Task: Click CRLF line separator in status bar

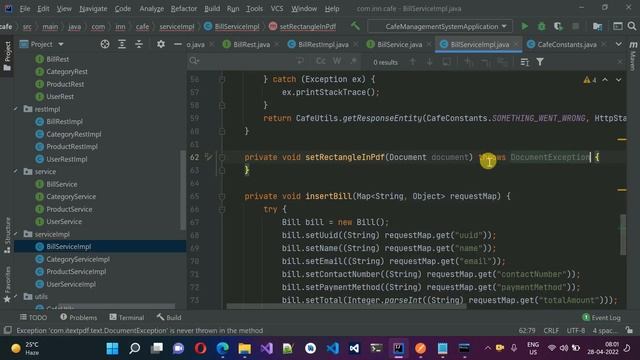Action: tap(551, 331)
